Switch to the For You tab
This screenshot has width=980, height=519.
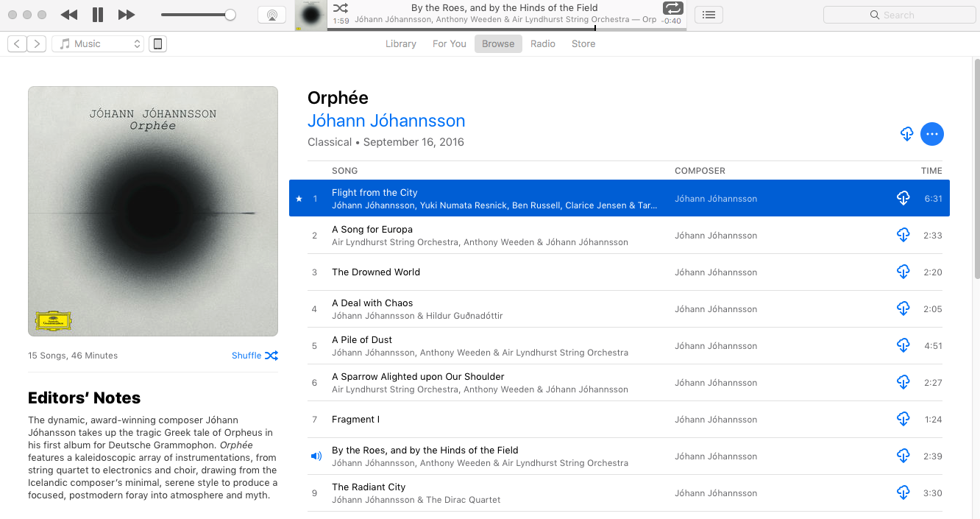[450, 44]
